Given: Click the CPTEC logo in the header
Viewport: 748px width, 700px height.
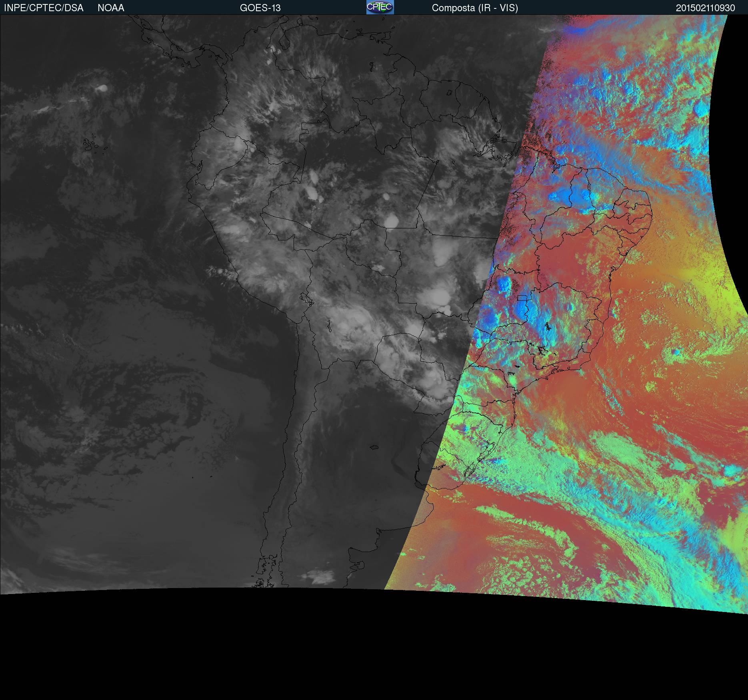Looking at the screenshot, I should (x=380, y=7).
